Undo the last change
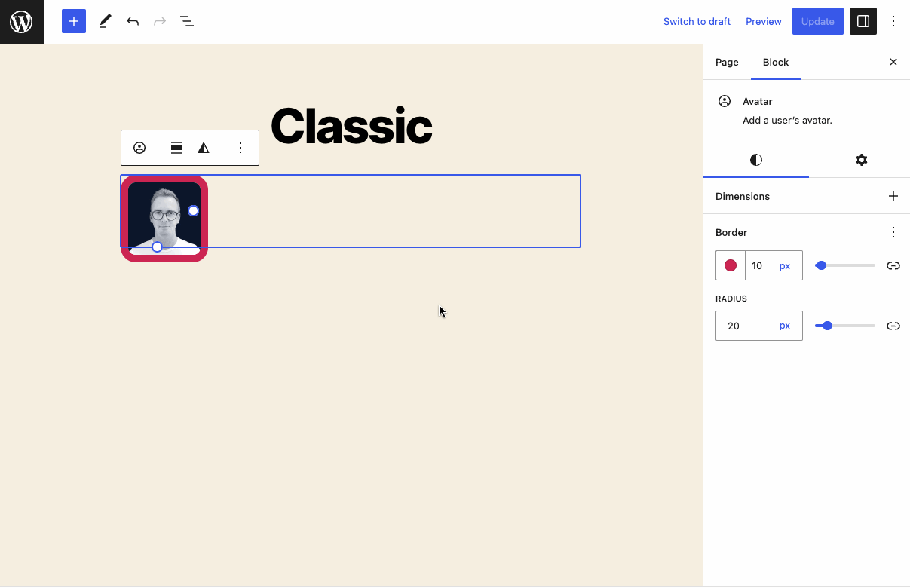The height and width of the screenshot is (588, 910). pyautogui.click(x=133, y=21)
